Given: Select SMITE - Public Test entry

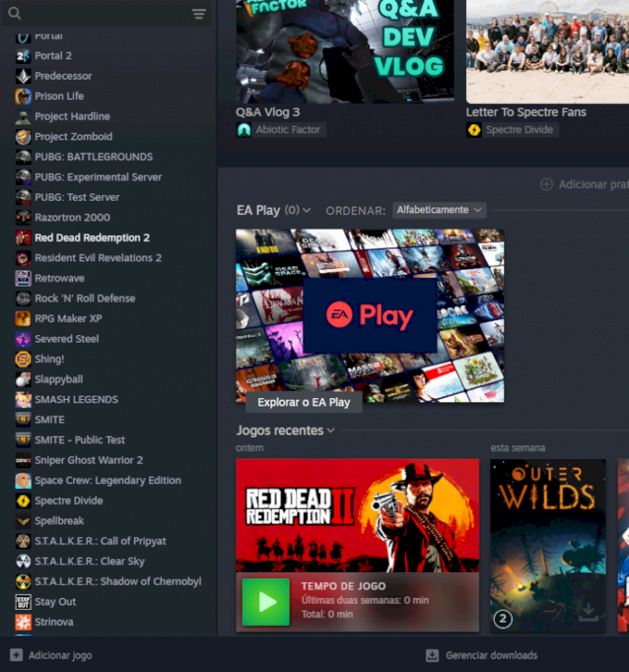Looking at the screenshot, I should (80, 439).
